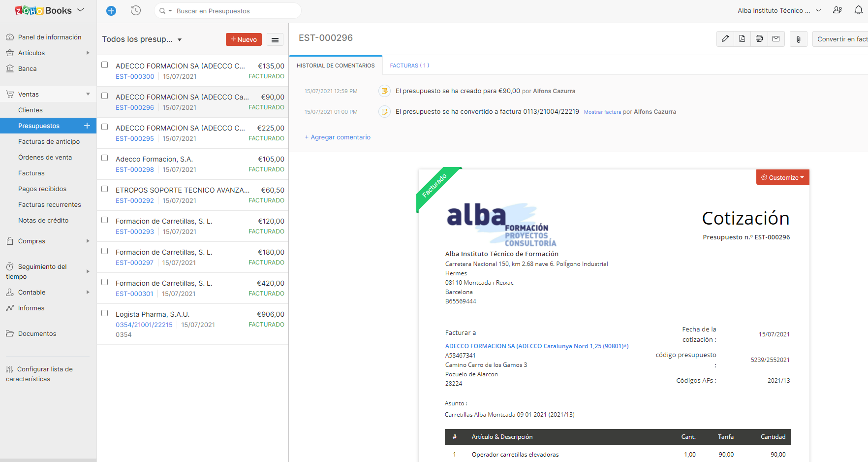The height and width of the screenshot is (462, 868).
Task: Collapse the Ventas sidebar section
Action: point(88,94)
